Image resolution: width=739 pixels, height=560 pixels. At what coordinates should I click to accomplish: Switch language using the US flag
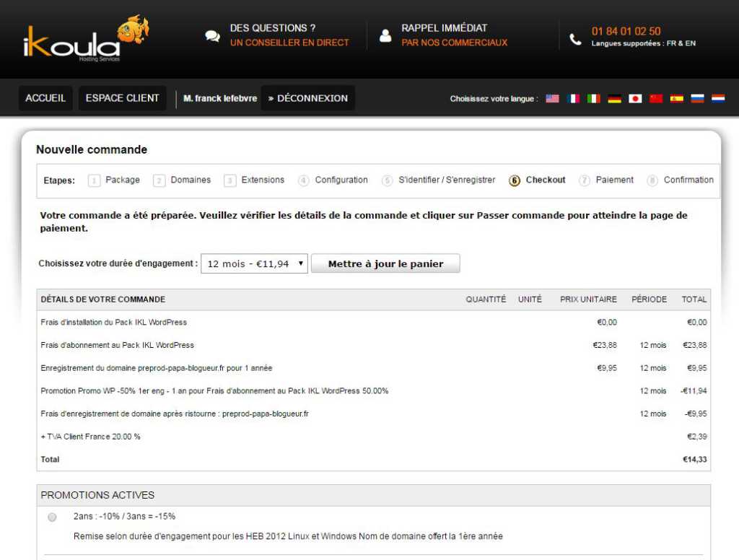tap(552, 99)
